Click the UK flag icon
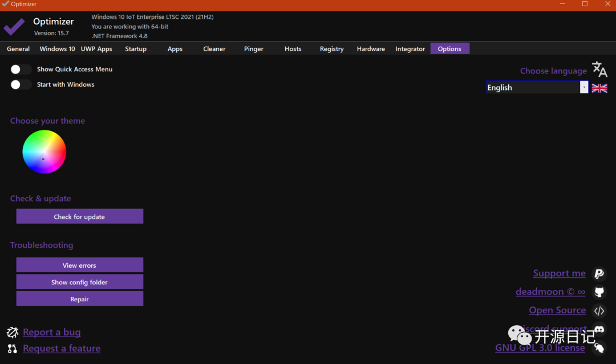The height and width of the screenshot is (364, 616). [x=599, y=88]
